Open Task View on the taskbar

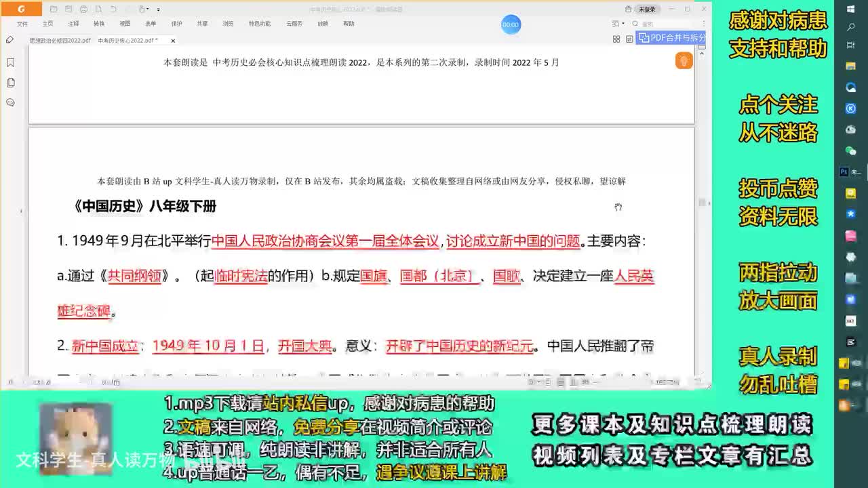click(851, 45)
